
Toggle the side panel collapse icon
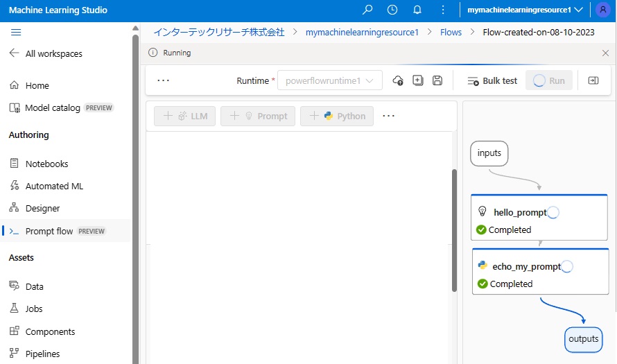point(593,80)
